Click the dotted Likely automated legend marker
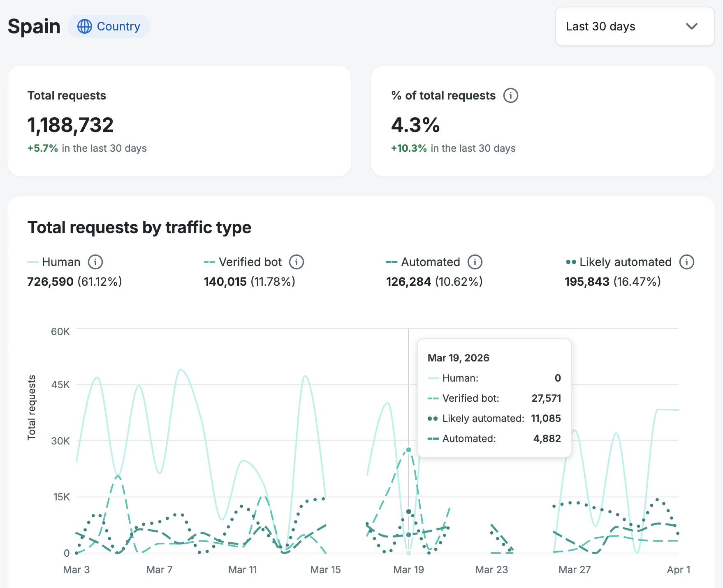Viewport: 723px width, 588px height. pyautogui.click(x=571, y=262)
